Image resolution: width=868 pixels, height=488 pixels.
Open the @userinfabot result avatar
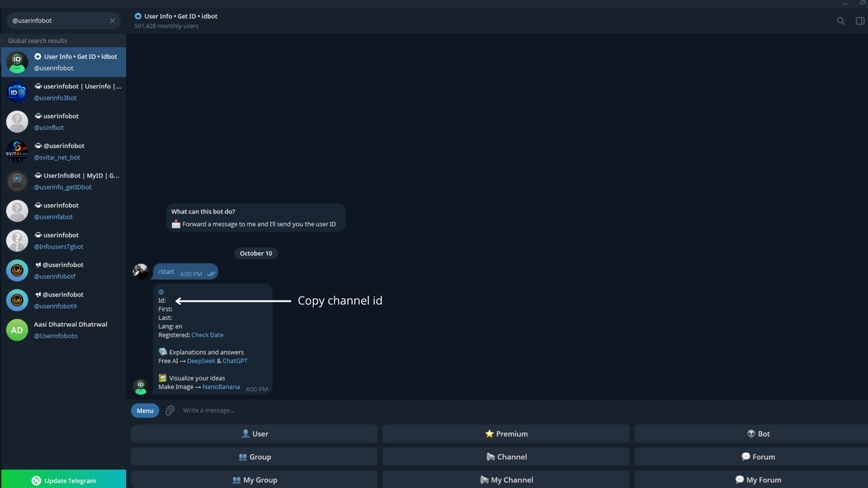tap(17, 211)
